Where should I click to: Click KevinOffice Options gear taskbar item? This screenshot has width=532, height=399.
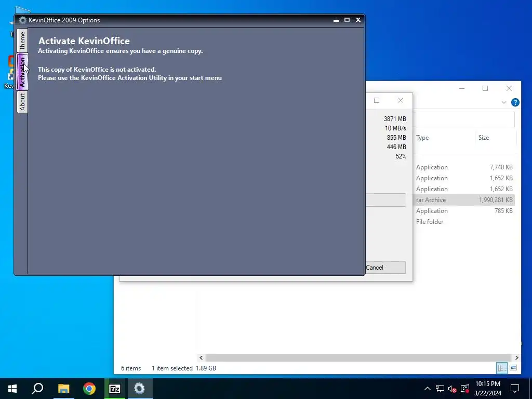139,389
